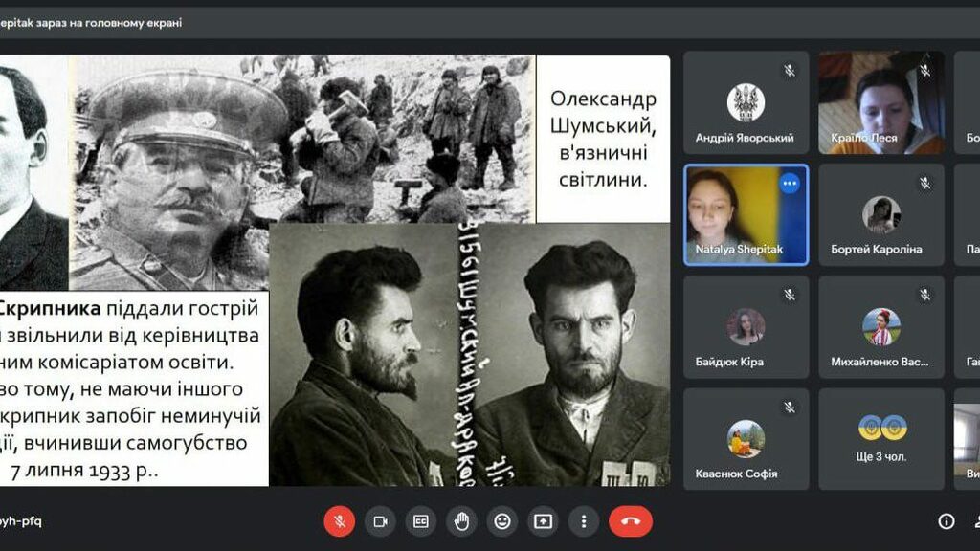
Task: Unmute the microphone in the call toolbar
Action: [339, 521]
